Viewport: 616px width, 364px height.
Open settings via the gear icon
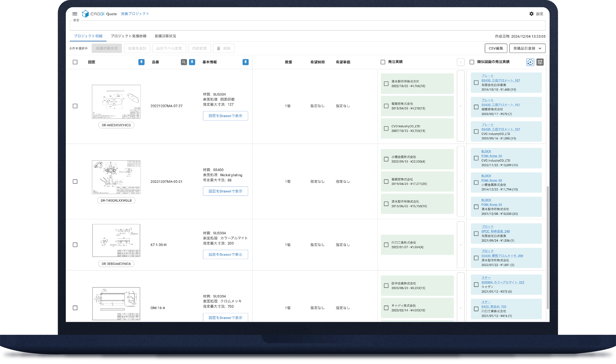(531, 14)
